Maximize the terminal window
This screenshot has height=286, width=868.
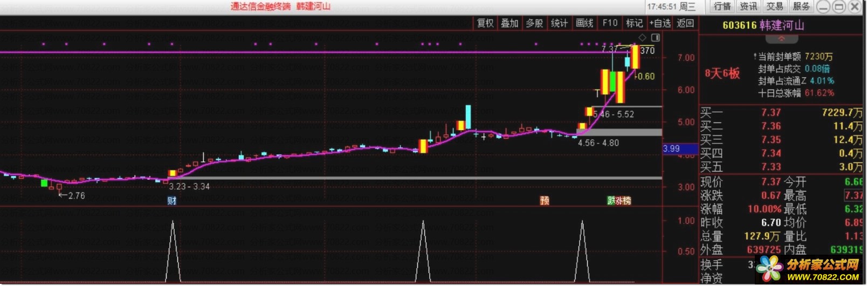pos(839,7)
